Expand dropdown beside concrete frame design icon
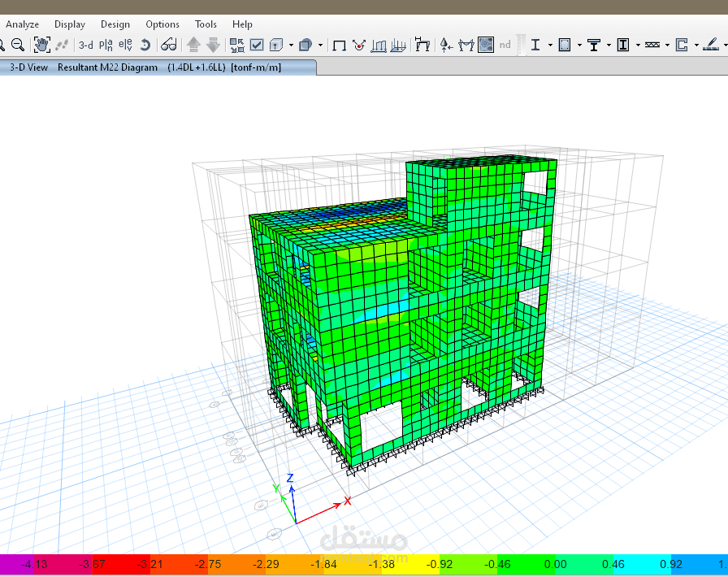 (579, 45)
